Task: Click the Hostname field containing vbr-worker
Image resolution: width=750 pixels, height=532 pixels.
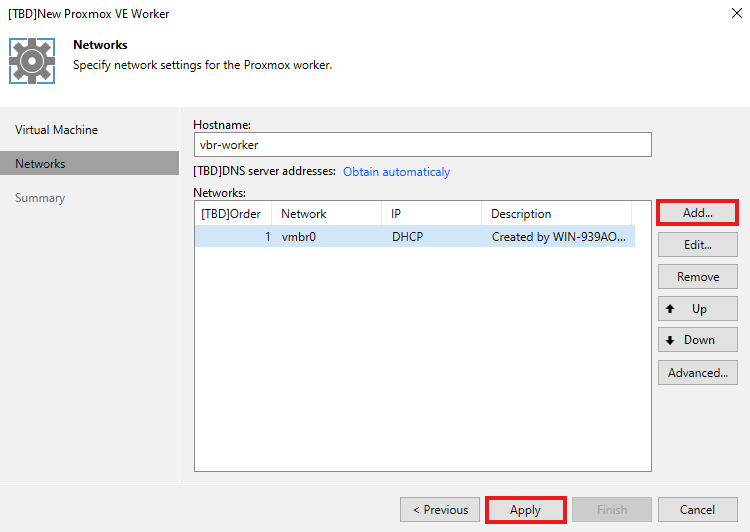Action: [x=421, y=145]
